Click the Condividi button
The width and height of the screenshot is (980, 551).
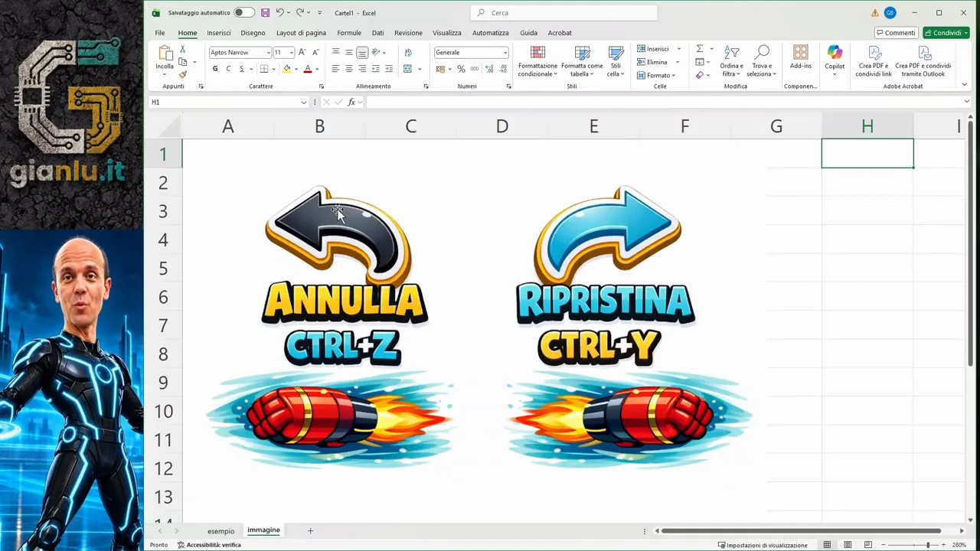pos(946,33)
